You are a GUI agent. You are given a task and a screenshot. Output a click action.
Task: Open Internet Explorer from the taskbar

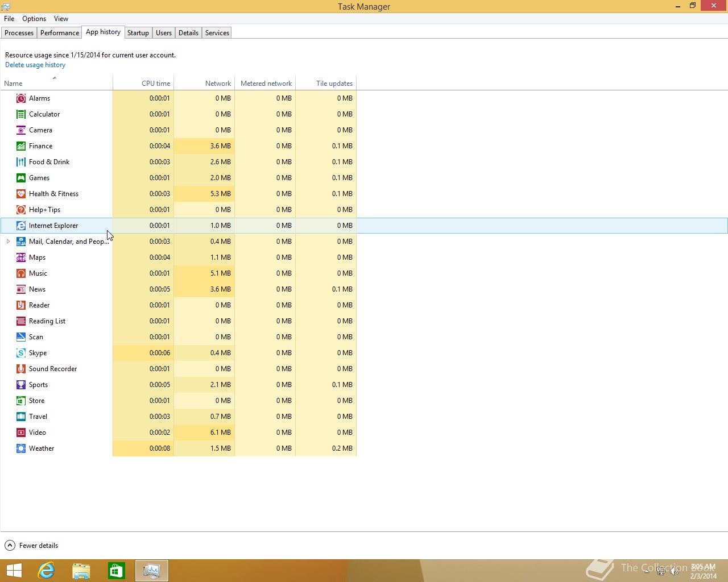pyautogui.click(x=46, y=571)
